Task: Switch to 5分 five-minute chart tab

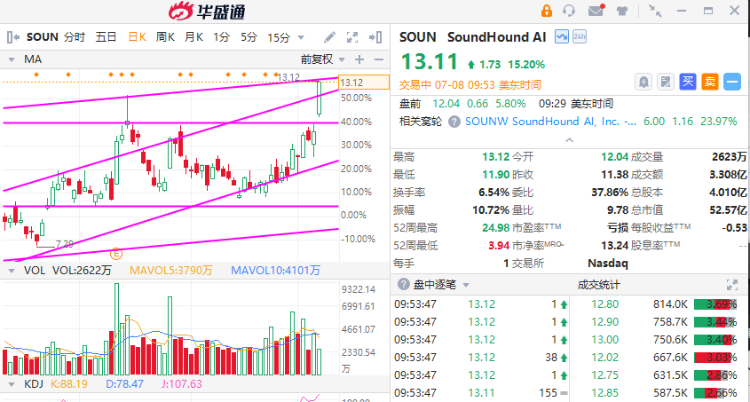Action: (249, 37)
